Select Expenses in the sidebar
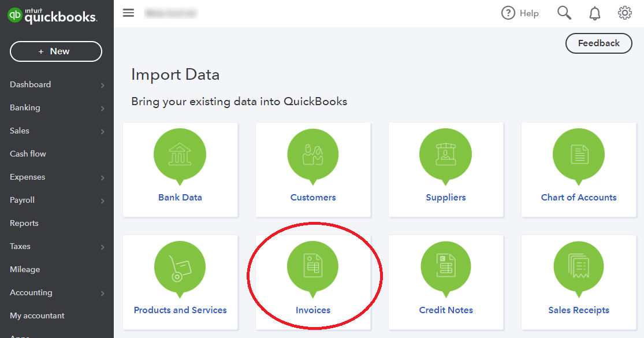Viewport: 644px width, 338px height. tap(28, 177)
